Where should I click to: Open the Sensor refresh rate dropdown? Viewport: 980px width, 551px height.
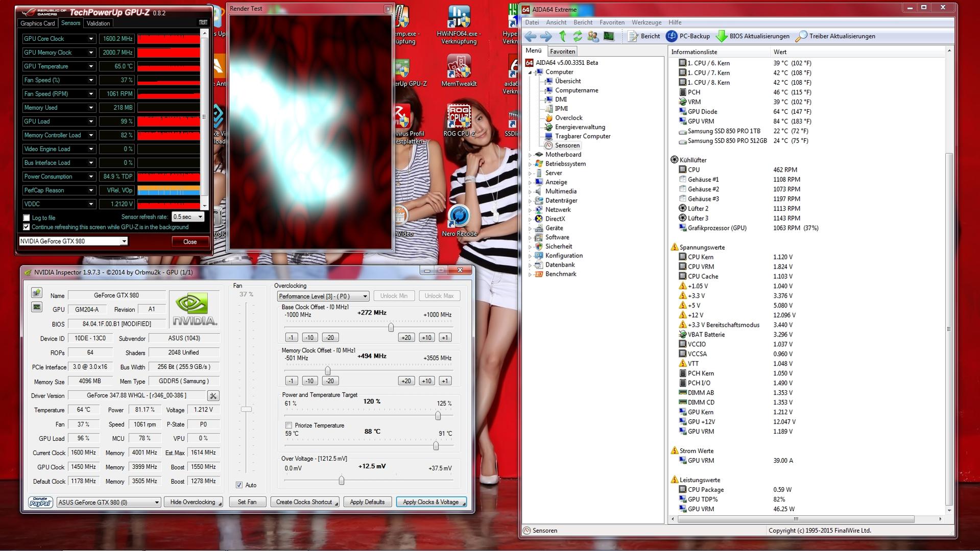click(x=188, y=217)
